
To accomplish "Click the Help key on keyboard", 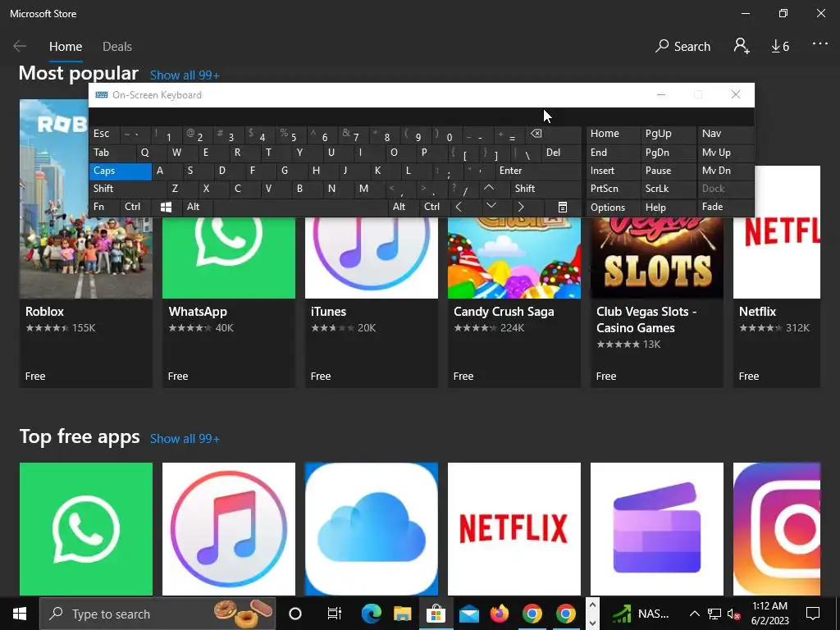I will 668,208.
